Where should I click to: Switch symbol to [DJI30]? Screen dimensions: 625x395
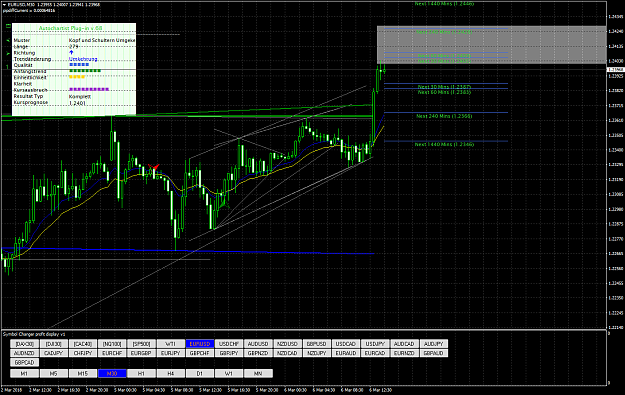(54, 344)
